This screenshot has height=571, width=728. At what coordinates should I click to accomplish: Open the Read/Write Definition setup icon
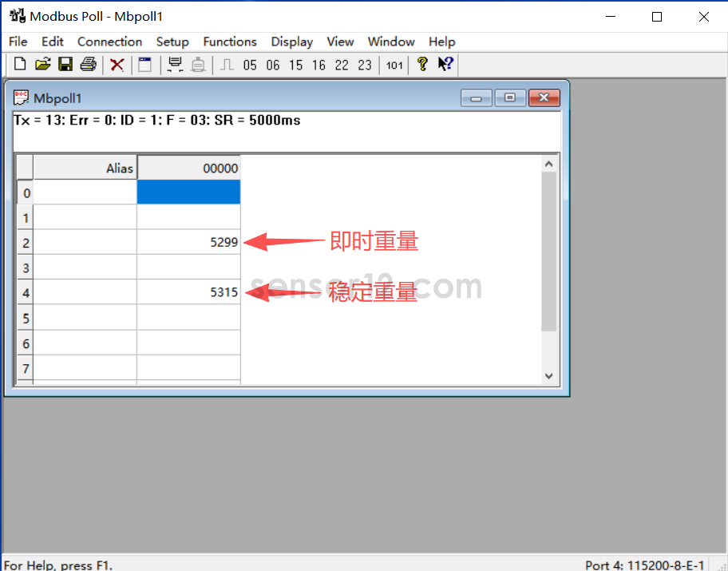point(144,65)
